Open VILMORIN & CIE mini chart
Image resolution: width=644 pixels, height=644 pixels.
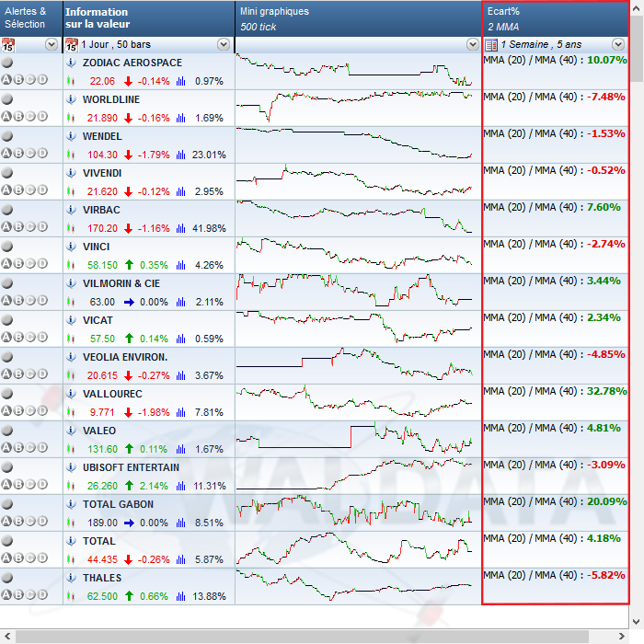[354, 291]
